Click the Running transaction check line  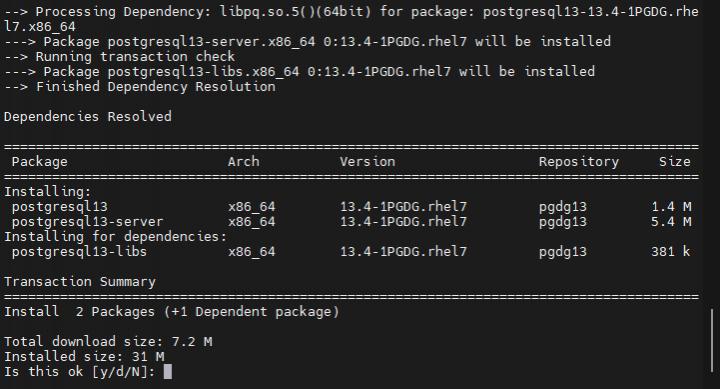click(119, 56)
